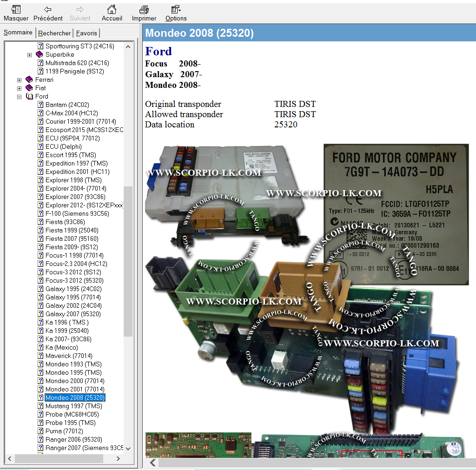Image resolution: width=476 pixels, height=470 pixels.
Task: Go back with the Précédent arrow
Action: pyautogui.click(x=48, y=9)
